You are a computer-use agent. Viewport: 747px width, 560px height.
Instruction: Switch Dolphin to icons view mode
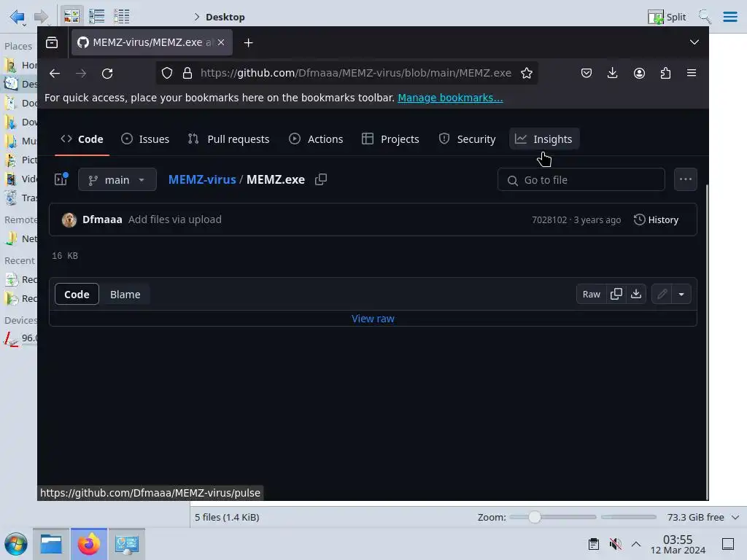click(x=71, y=17)
